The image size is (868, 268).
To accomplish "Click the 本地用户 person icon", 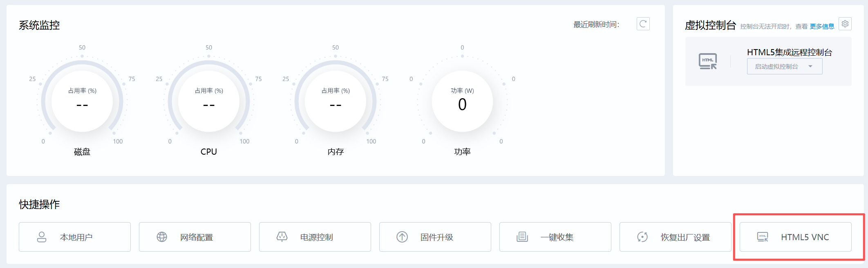I will [x=42, y=237].
